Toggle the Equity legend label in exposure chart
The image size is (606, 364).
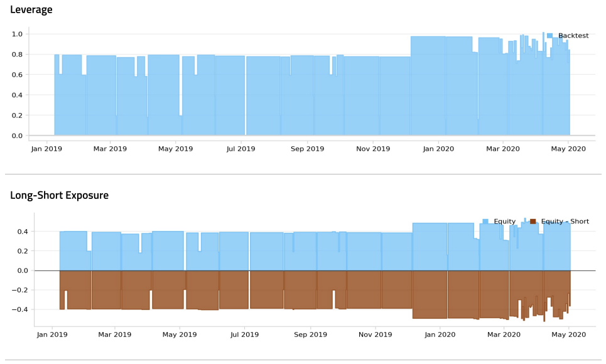[504, 222]
